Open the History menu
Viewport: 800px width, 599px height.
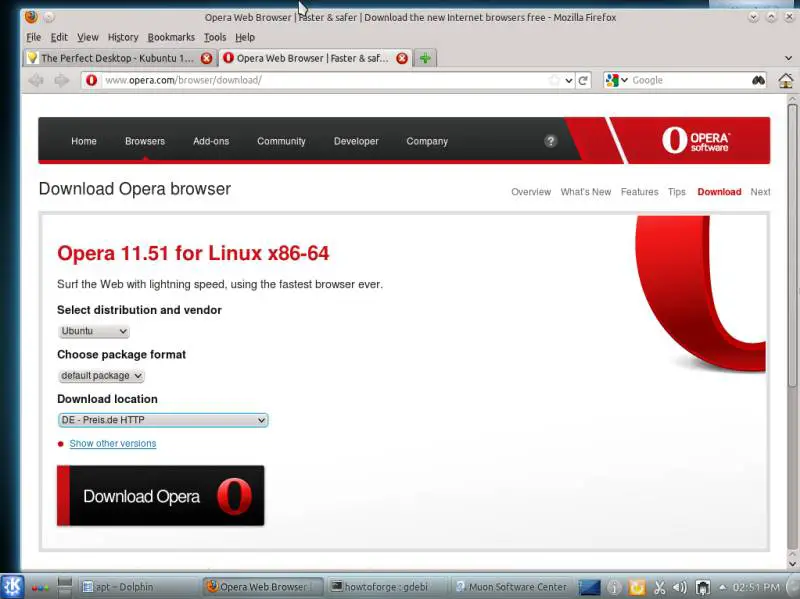click(x=123, y=37)
